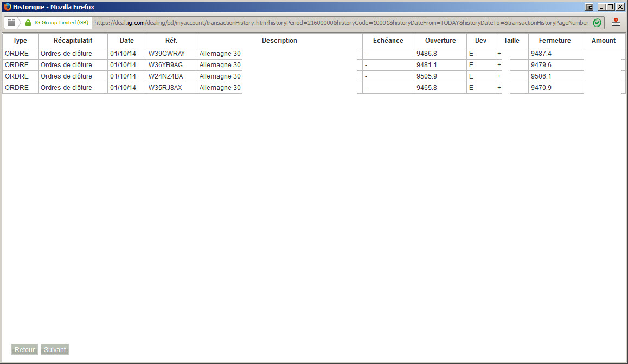This screenshot has height=364, width=628.
Task: Click the Suivant button
Action: tap(54, 349)
